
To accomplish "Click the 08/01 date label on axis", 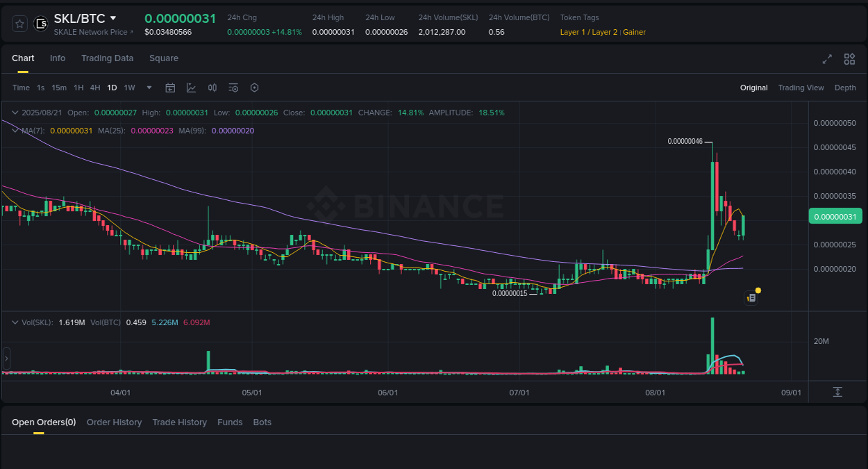I will (655, 393).
